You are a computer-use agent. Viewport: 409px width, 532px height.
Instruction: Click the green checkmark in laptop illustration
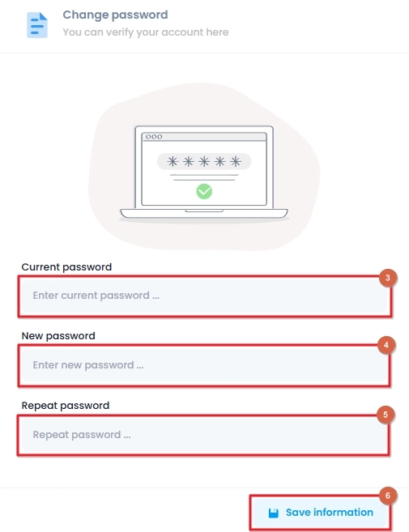204,191
